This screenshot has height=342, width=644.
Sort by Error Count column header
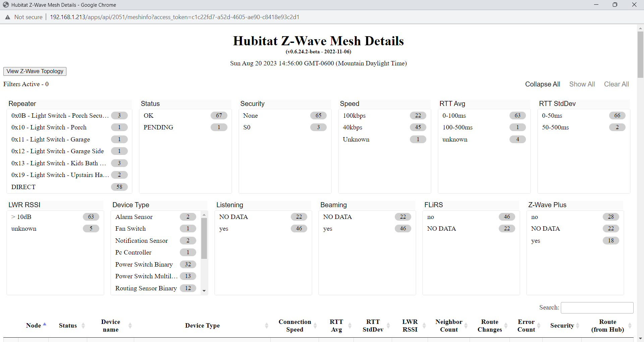tap(526, 326)
